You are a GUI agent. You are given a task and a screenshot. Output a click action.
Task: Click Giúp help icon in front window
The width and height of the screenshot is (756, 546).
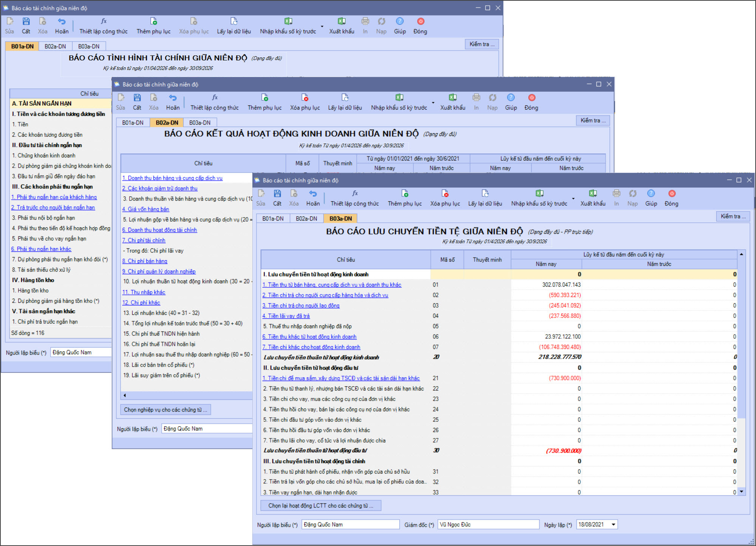651,194
